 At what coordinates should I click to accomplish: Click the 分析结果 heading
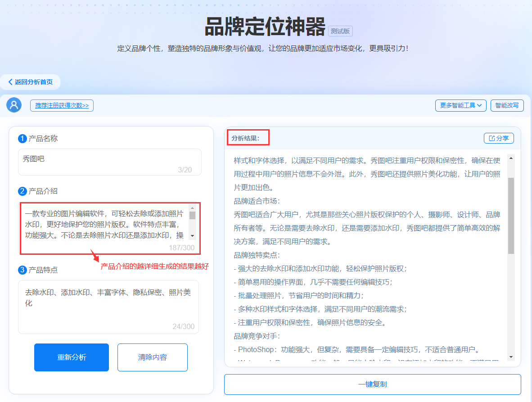[246, 138]
